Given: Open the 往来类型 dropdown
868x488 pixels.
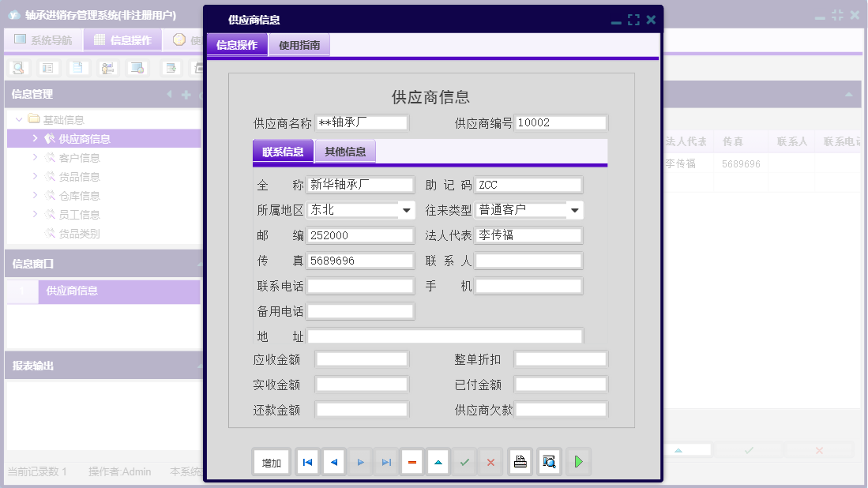Looking at the screenshot, I should click(x=575, y=210).
